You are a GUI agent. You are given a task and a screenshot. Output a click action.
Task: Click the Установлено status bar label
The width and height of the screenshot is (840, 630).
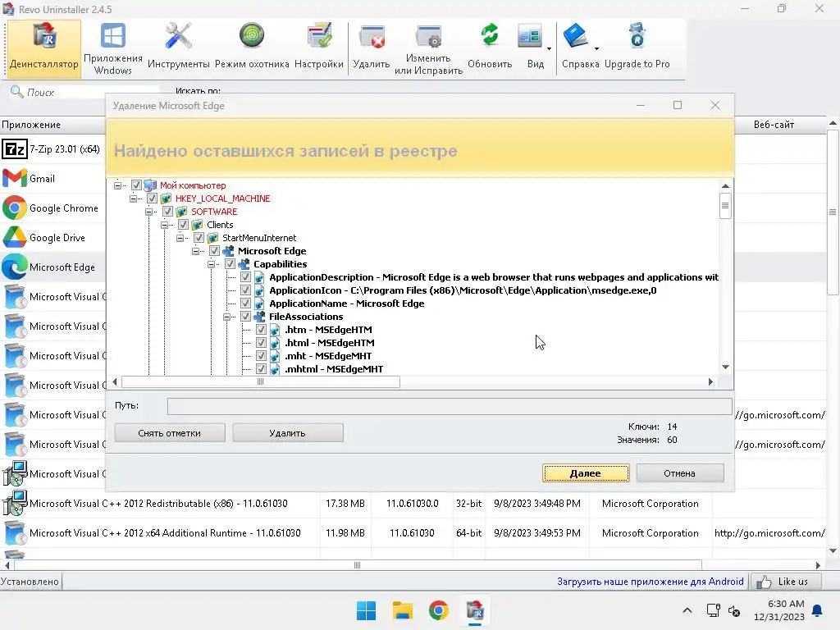tap(30, 582)
